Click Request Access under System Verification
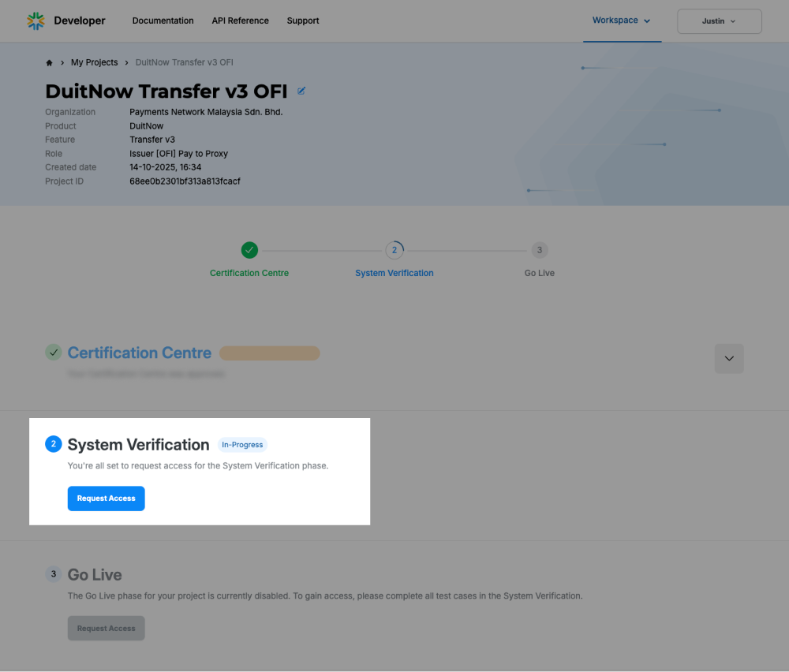Viewport: 789px width, 672px height. [107, 498]
